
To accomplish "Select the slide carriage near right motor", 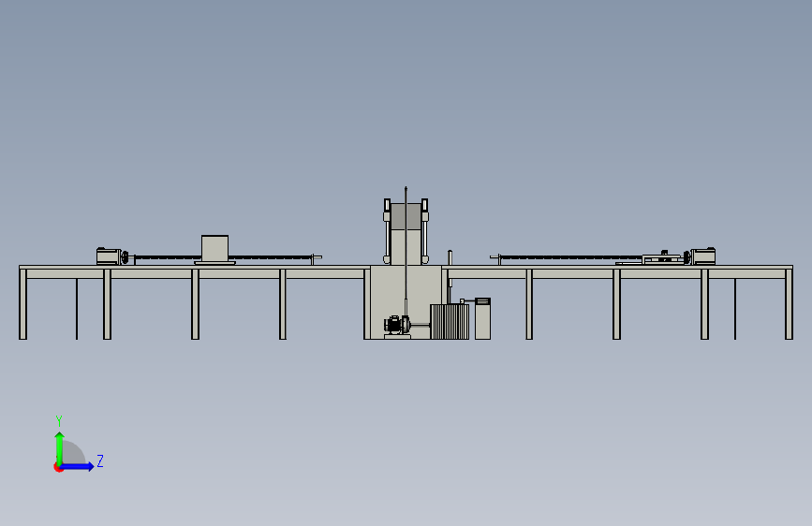I will pyautogui.click(x=663, y=258).
